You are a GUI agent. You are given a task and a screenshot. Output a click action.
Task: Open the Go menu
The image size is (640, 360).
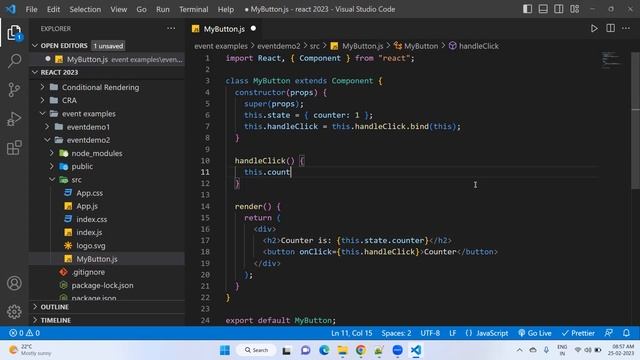pyautogui.click(x=141, y=9)
